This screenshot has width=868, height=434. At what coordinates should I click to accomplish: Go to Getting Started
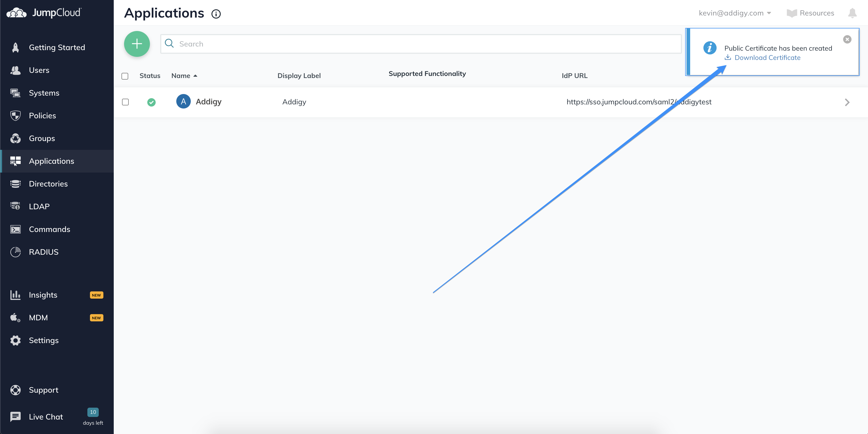tap(57, 48)
